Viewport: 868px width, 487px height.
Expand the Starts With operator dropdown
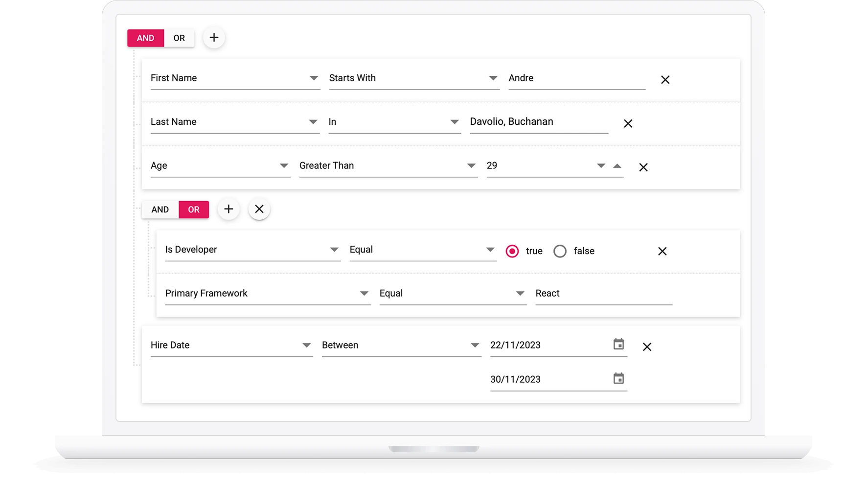[x=493, y=78]
